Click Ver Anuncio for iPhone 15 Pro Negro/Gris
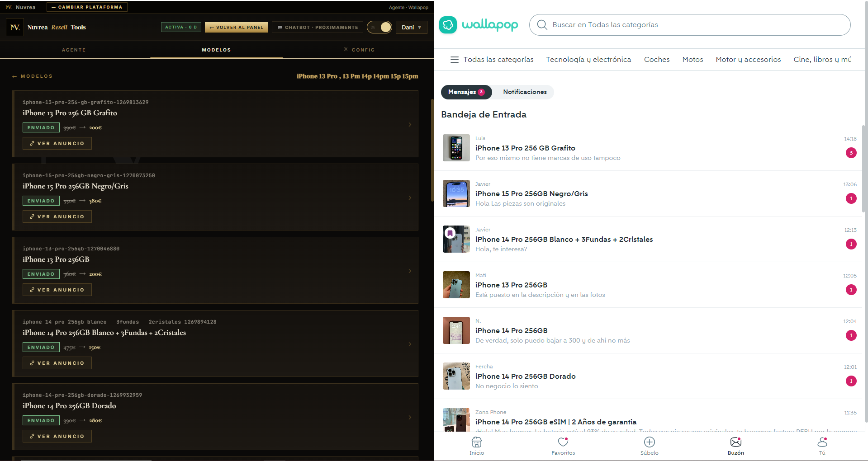 tap(57, 216)
